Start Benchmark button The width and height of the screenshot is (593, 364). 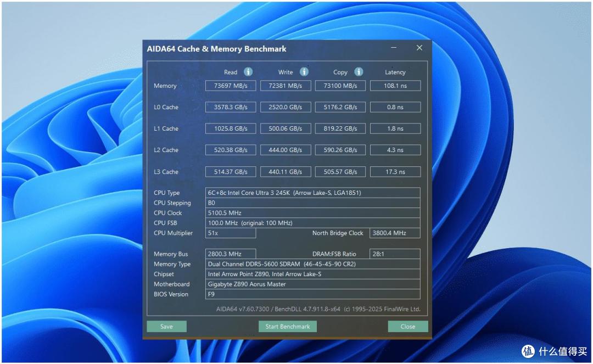(x=287, y=327)
